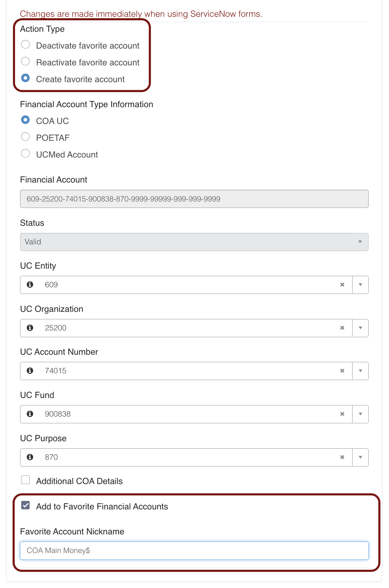This screenshot has width=389, height=588.
Task: Click the info icon in UC Entity field
Action: pos(30,285)
